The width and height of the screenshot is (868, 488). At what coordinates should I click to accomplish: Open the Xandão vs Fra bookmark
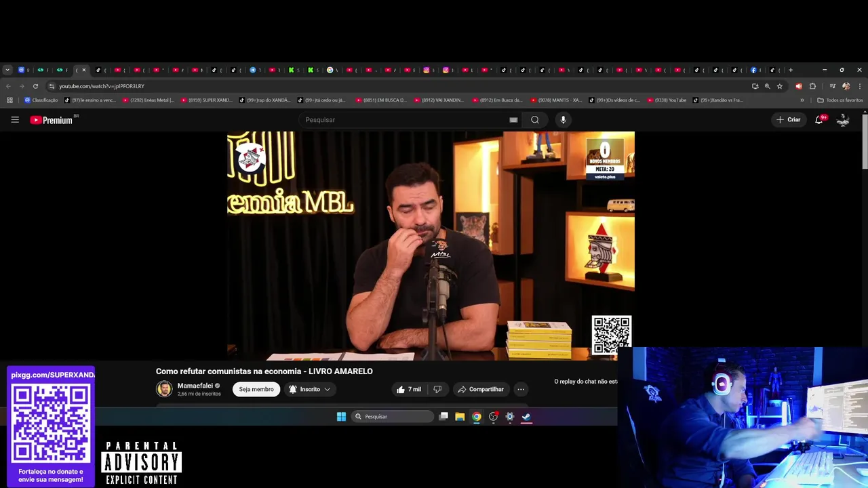tap(718, 100)
